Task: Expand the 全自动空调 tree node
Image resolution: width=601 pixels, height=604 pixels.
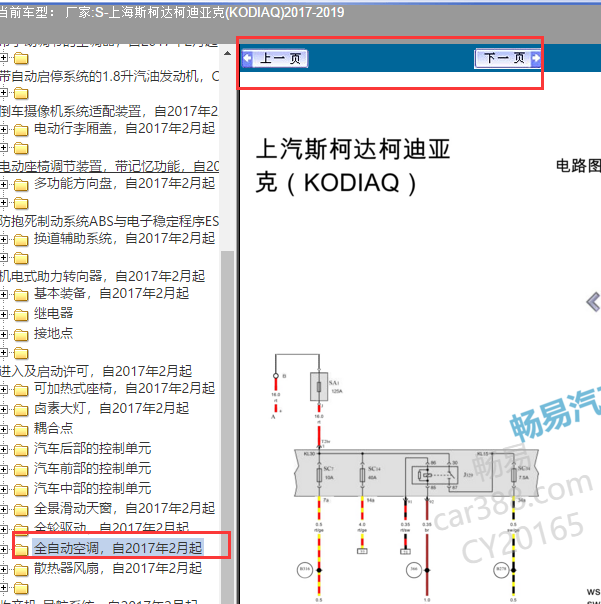Action: (x=3, y=549)
